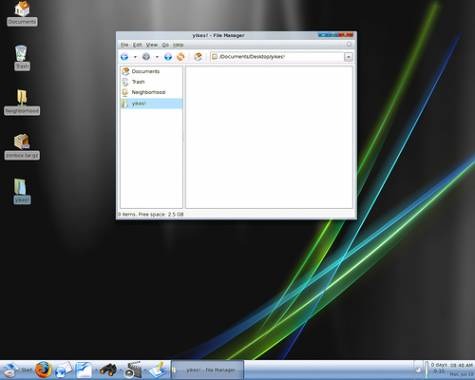Select the Trash desktop icon
This screenshot has width=475, height=380.
tap(22, 58)
